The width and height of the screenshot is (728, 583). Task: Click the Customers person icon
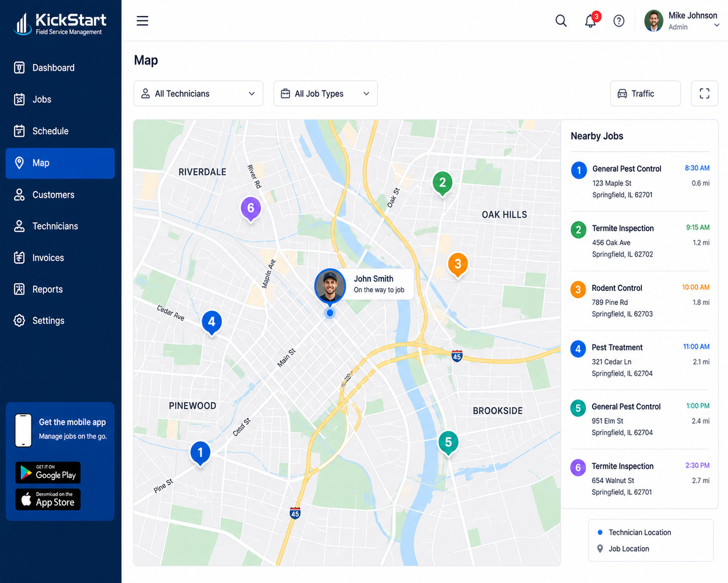19,195
